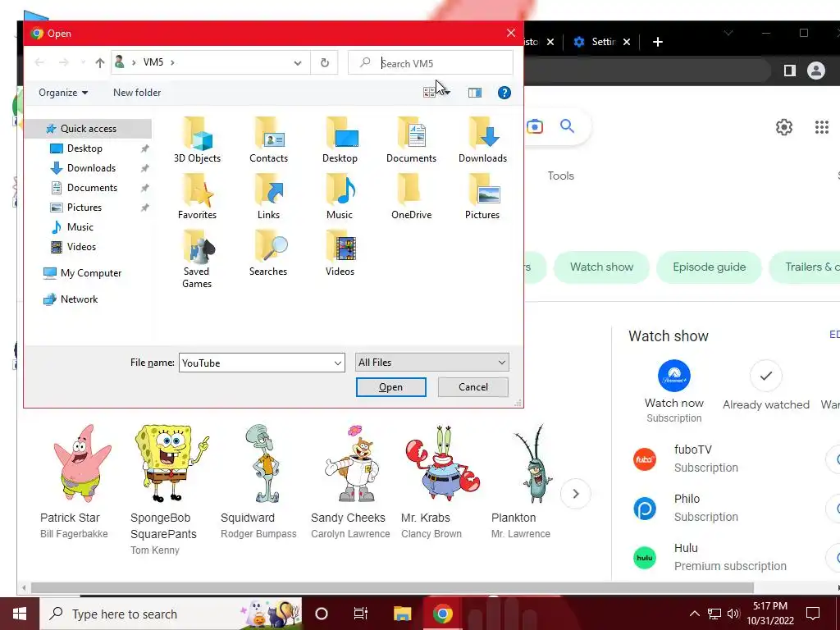Screen dimensions: 840x630
Task: Select My Computer in navigation pane
Action: pyautogui.click(x=90, y=273)
